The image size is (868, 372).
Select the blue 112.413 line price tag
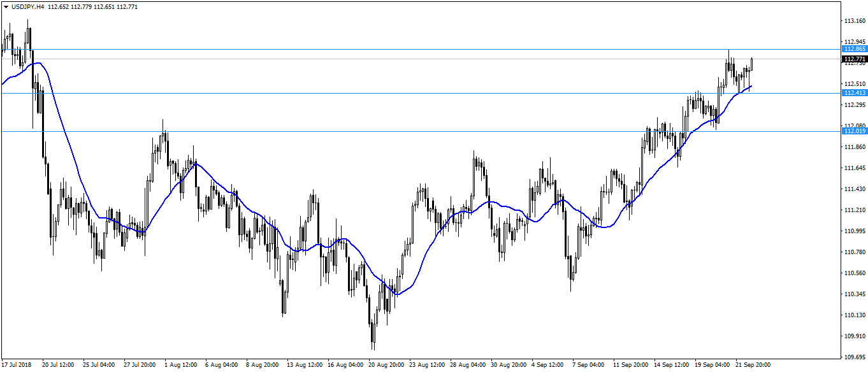854,93
